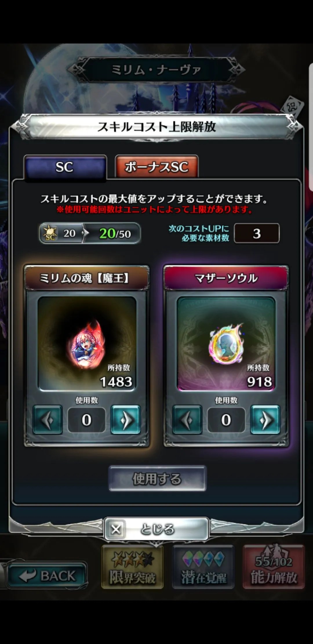This screenshot has height=644, width=313.
Task: Open 潜在覚醒 crystal icon
Action: point(203,567)
